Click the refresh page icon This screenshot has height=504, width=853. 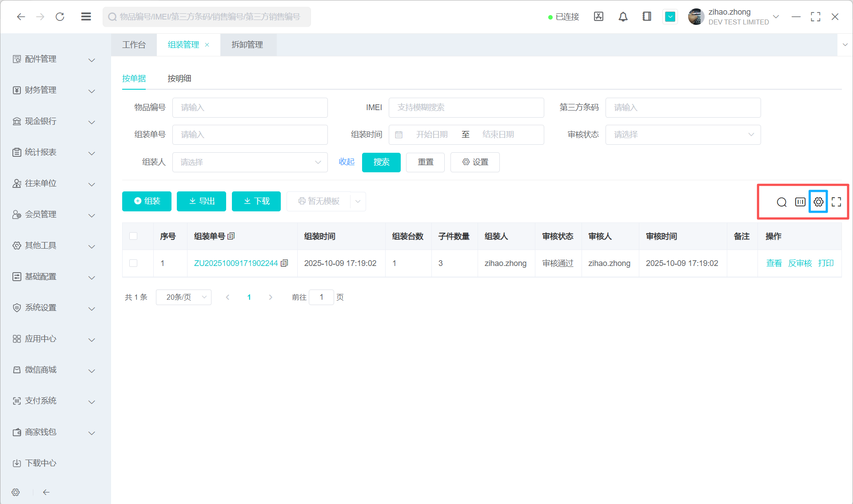click(60, 17)
